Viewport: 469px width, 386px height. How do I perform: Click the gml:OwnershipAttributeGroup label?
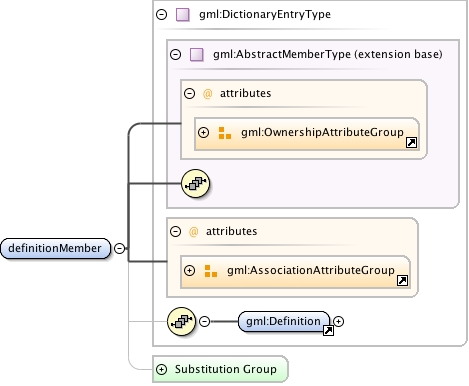click(x=322, y=132)
